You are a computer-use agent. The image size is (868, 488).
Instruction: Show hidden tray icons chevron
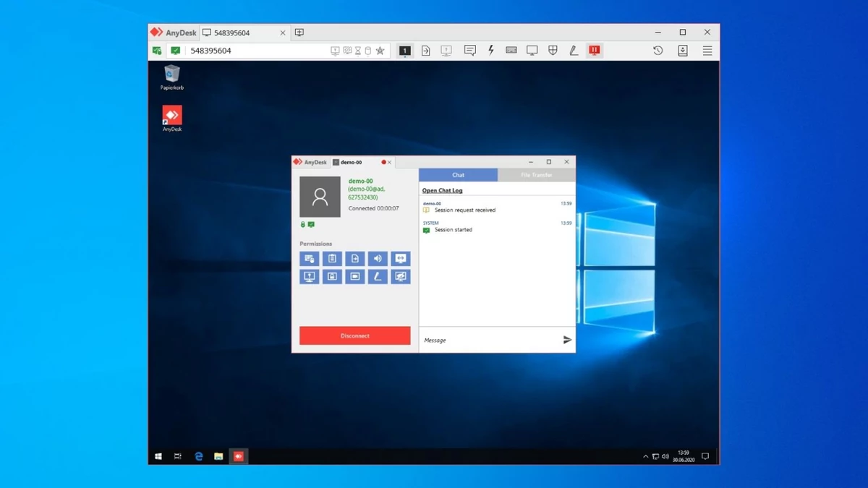646,456
